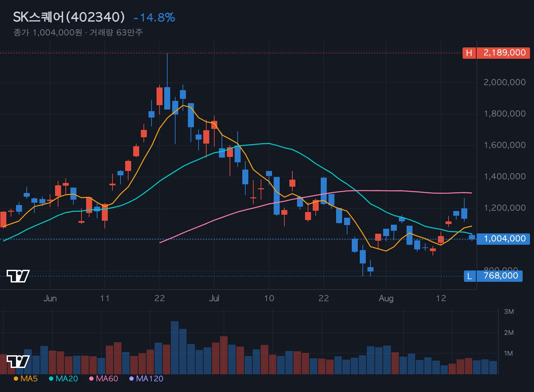Screen dimensions: 534x392
Task: Click the 1,400,000 price axis label
Action: 505,177
